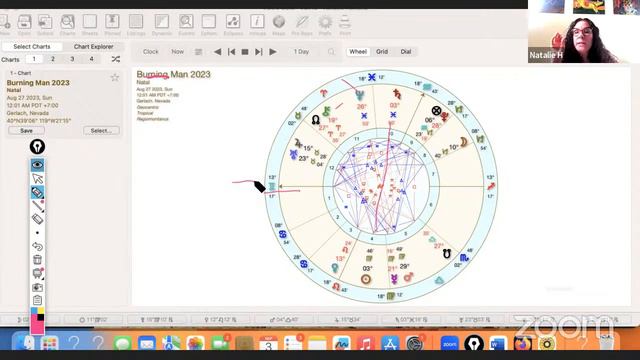Play chart animation forward
Image resolution: width=640 pixels, height=360 pixels.
click(273, 52)
